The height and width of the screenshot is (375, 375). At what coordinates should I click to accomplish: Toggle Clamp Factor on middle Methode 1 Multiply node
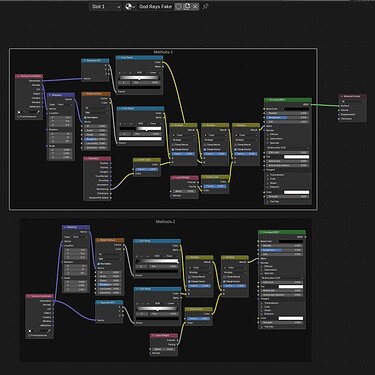coord(205,149)
